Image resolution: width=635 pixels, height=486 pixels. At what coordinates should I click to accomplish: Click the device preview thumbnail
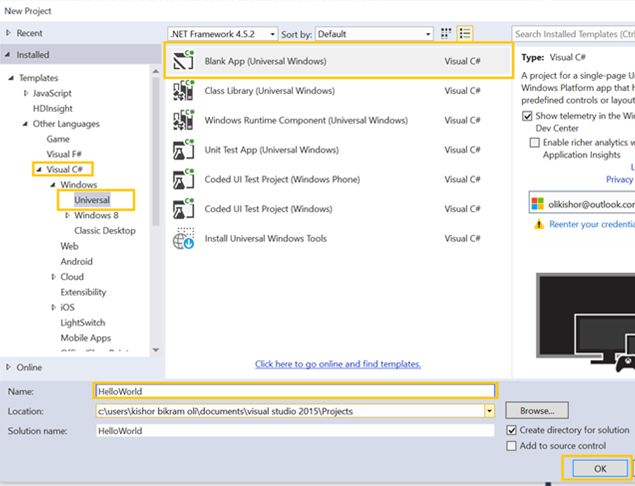tap(586, 322)
